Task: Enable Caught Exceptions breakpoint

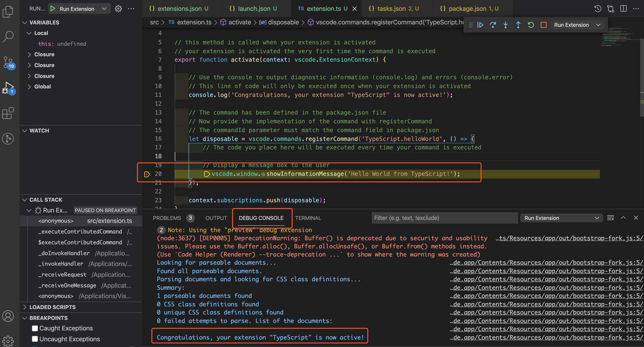Action: (35, 329)
